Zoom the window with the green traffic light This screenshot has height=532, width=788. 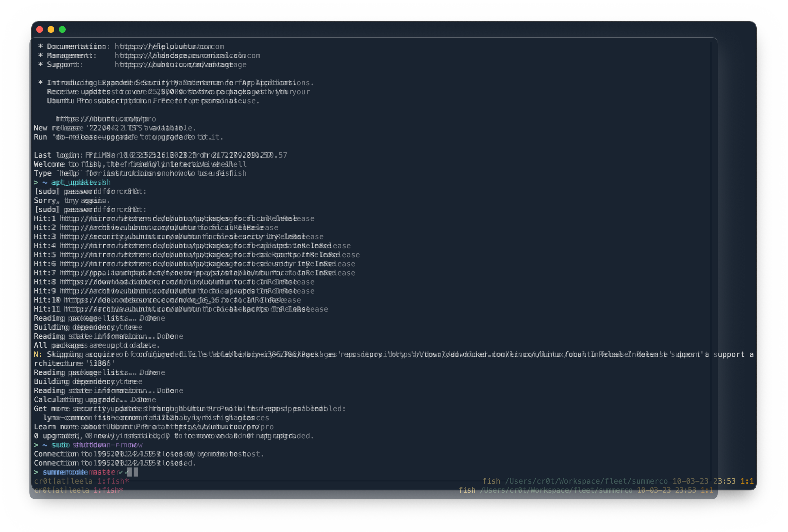point(62,29)
